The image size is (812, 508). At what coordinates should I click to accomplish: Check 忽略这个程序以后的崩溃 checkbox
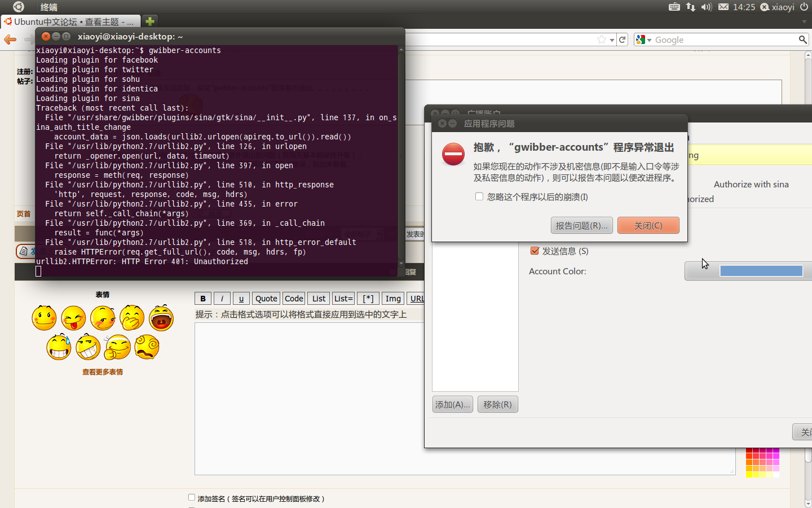(x=479, y=196)
